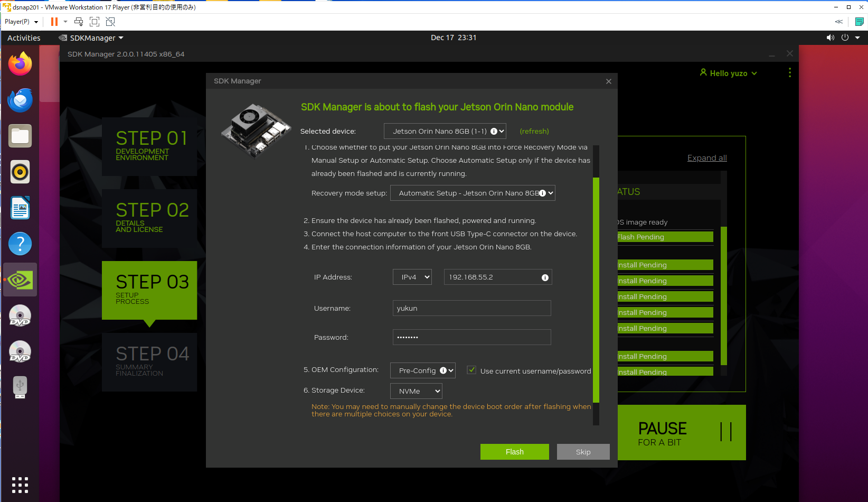The width and height of the screenshot is (868, 502).
Task: Go to STEP 04 Summary Finalization
Action: [x=149, y=362]
